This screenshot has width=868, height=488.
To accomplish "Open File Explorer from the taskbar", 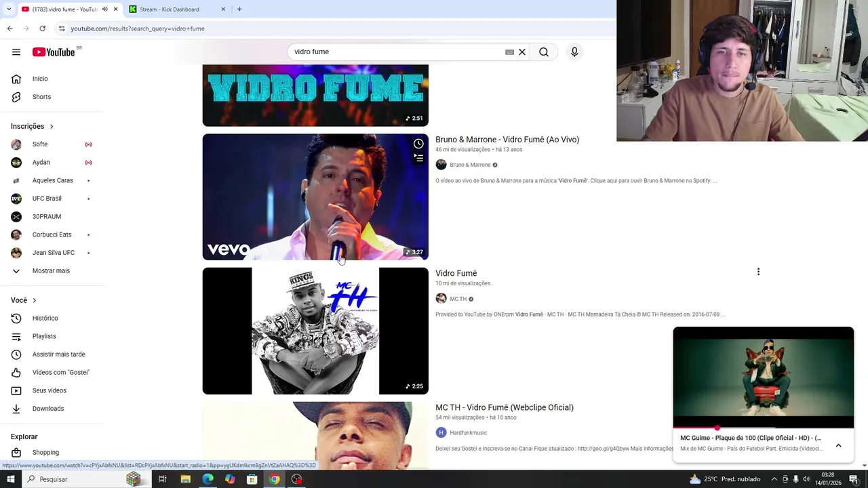I will (x=185, y=479).
